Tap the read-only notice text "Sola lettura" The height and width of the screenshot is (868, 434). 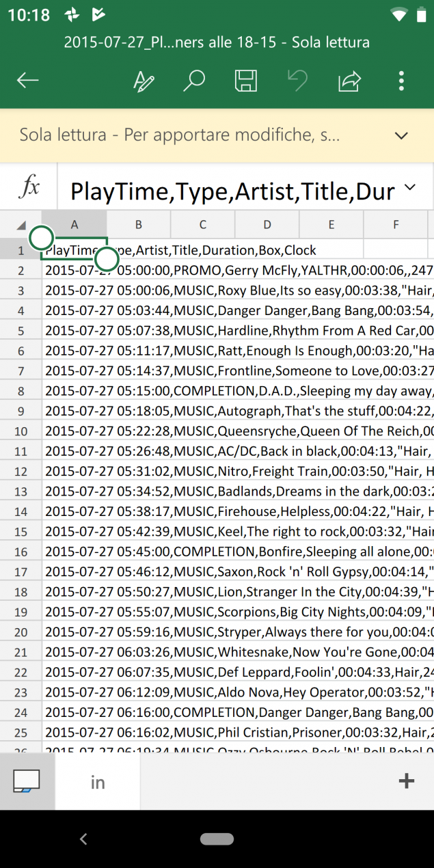coord(63,135)
